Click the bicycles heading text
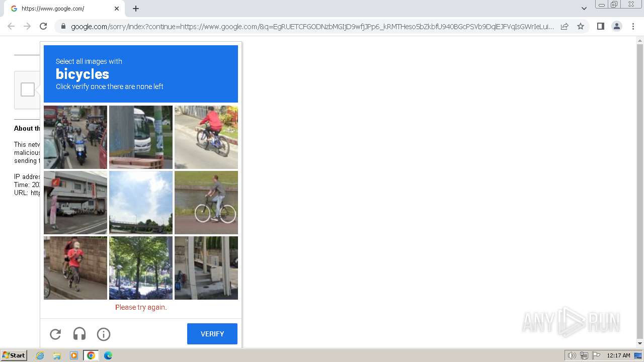 point(83,74)
